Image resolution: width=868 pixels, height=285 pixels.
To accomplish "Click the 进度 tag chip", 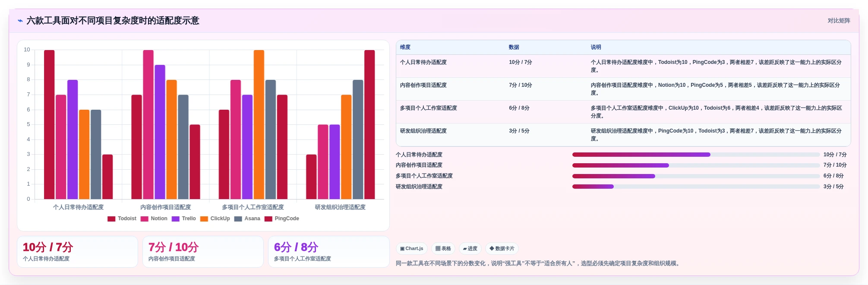I will [x=470, y=249].
